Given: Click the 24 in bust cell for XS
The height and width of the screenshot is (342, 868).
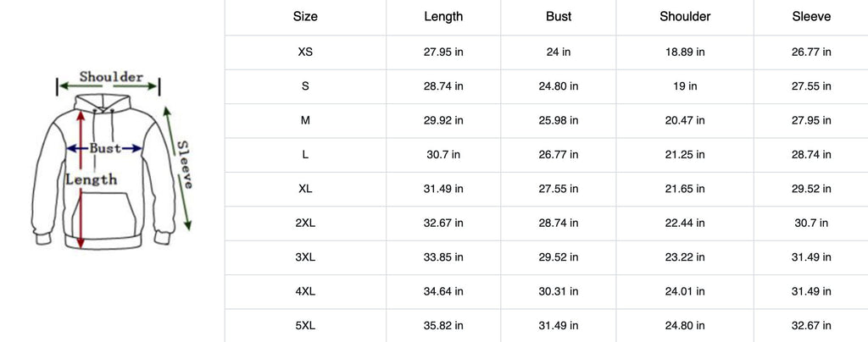Looking at the screenshot, I should point(559,52).
